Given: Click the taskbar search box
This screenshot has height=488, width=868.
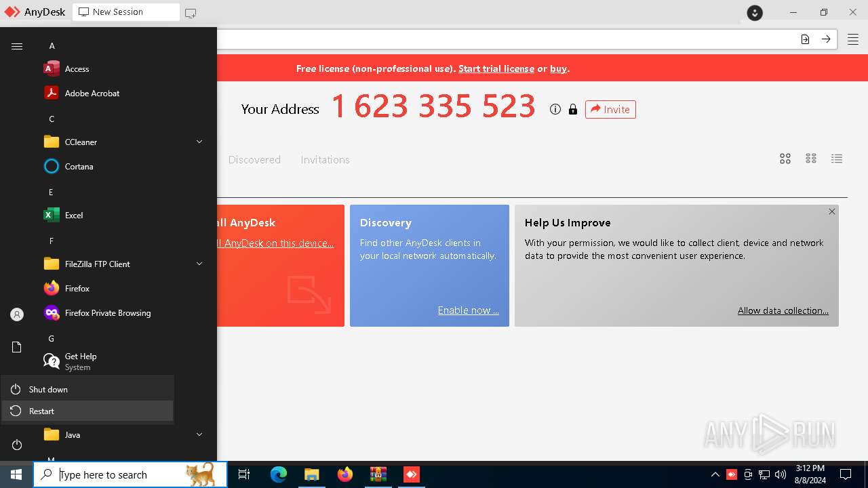Looking at the screenshot, I should pos(130,474).
